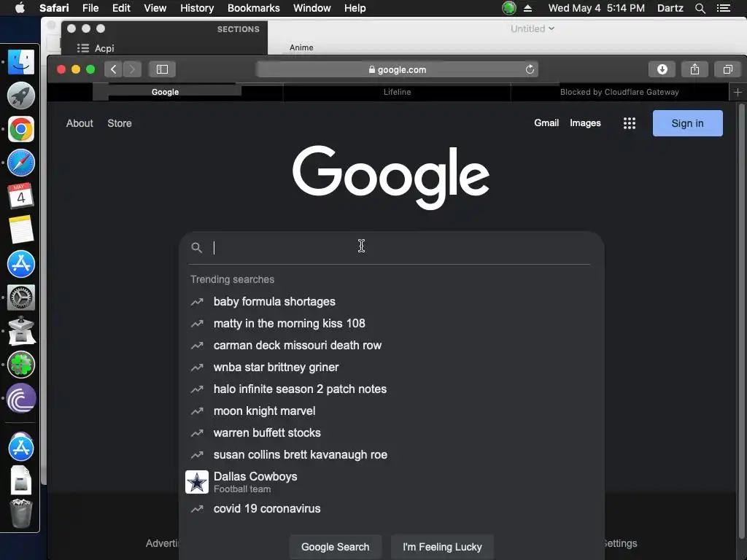Open the Window menu
Viewport: 747px width, 560px height.
312,8
